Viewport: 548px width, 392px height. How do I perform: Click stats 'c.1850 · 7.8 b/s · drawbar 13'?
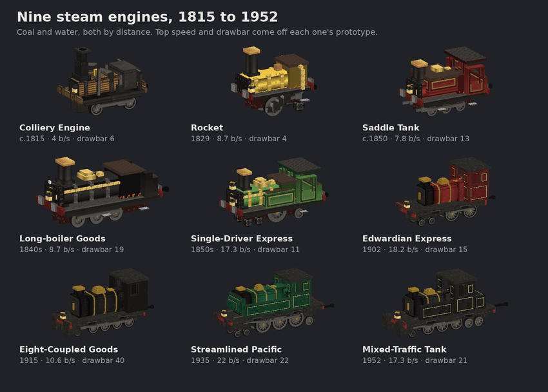click(416, 139)
